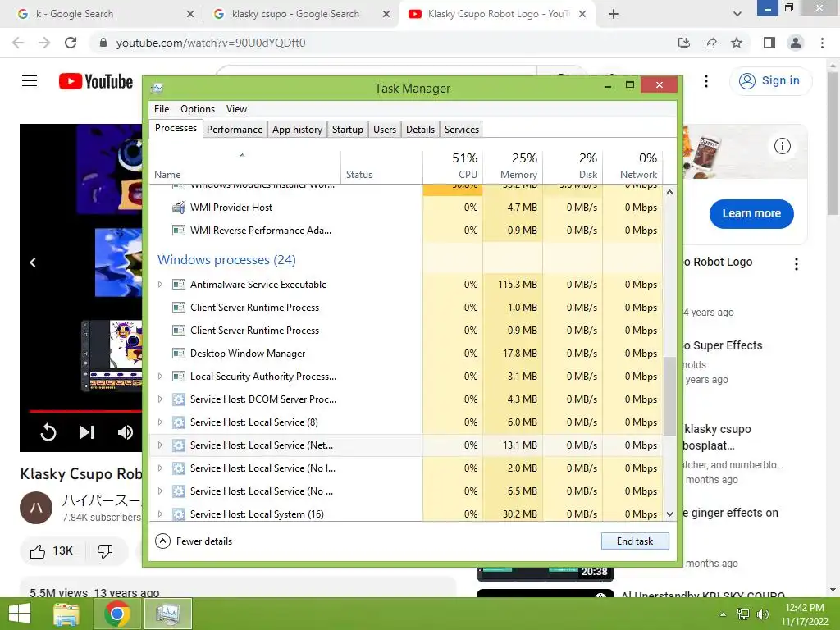Switch to the Performance tab
The height and width of the screenshot is (630, 840).
[x=235, y=130]
